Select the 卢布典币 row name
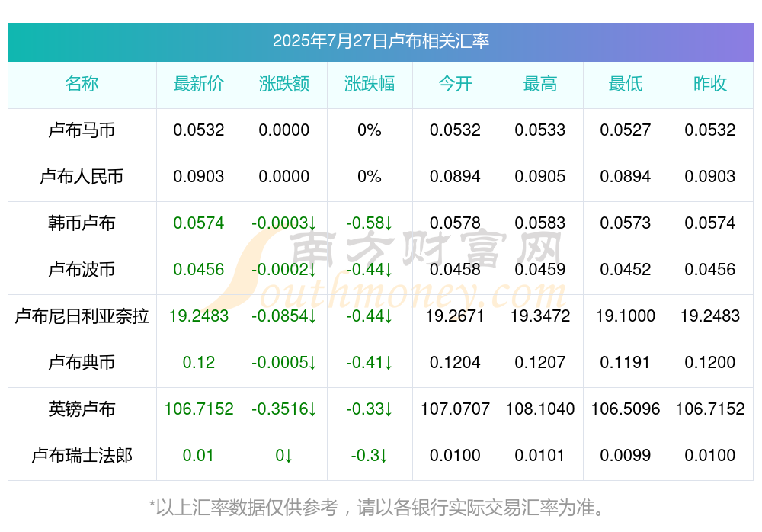This screenshot has height=532, width=762. (x=82, y=362)
